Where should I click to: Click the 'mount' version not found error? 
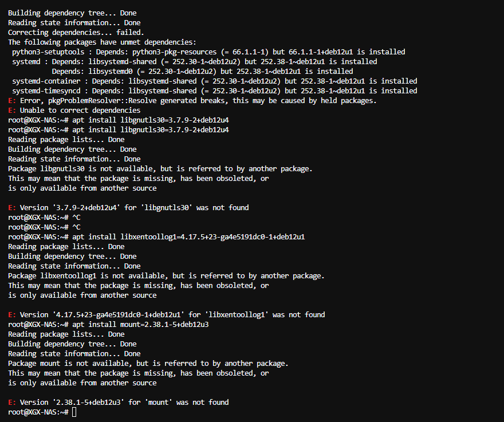pos(119,403)
